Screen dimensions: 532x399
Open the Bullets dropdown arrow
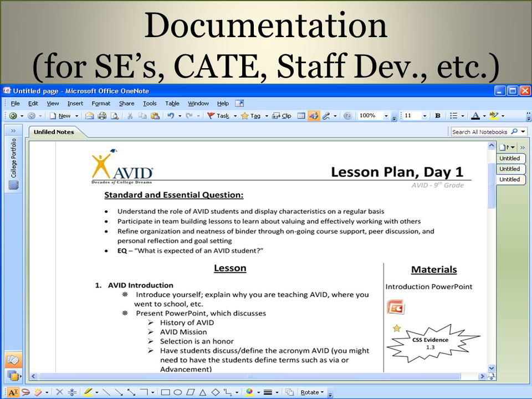pos(463,116)
